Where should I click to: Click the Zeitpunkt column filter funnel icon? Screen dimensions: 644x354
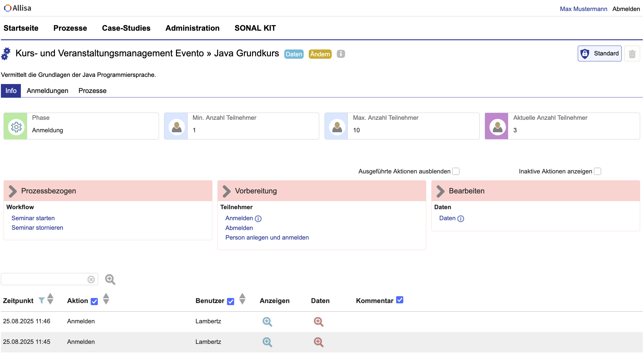[x=41, y=301]
